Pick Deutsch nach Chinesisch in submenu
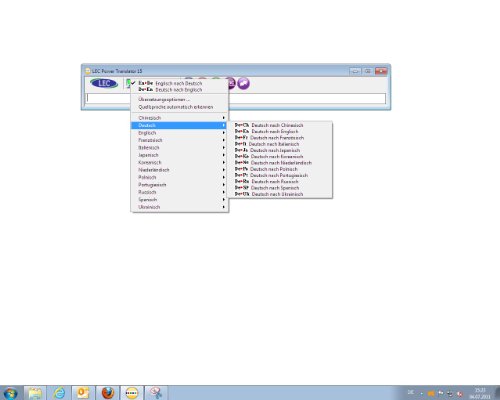500x400 pixels. coord(280,125)
